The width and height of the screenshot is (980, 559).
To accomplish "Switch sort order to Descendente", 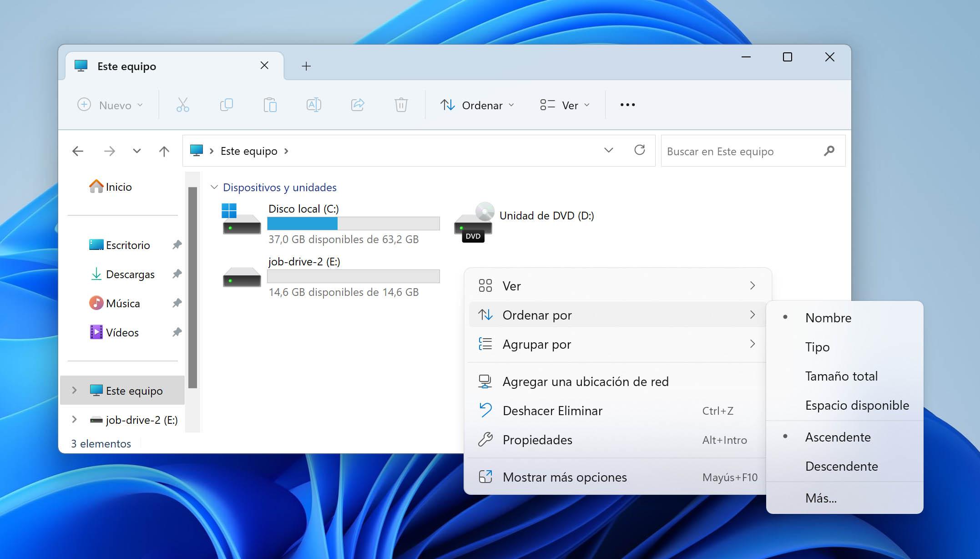I will pos(841,466).
